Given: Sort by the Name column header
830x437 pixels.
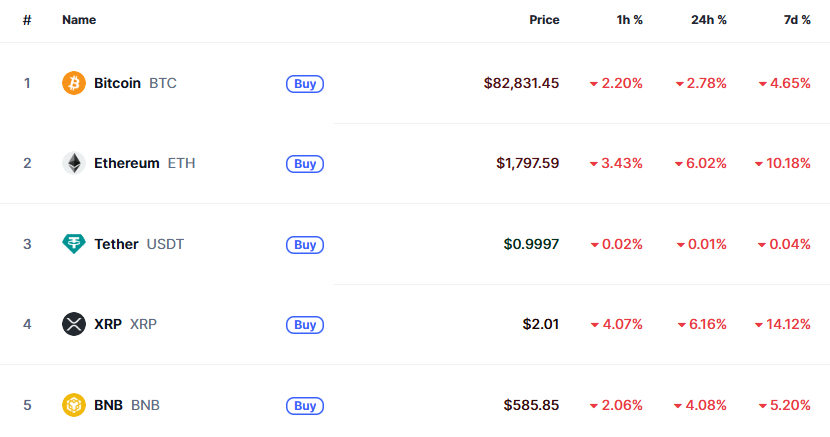Looking at the screenshot, I should (79, 20).
